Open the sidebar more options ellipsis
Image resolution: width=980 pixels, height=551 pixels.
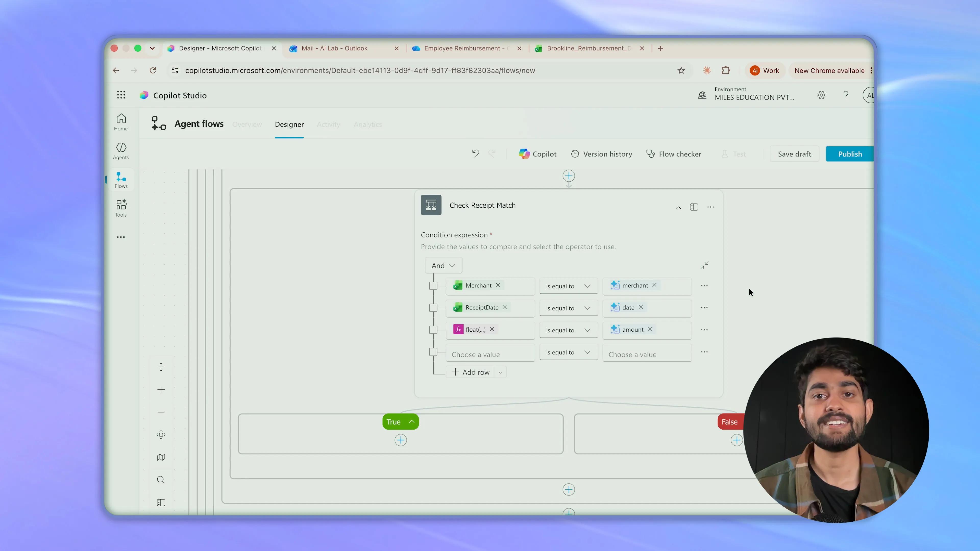coord(121,237)
